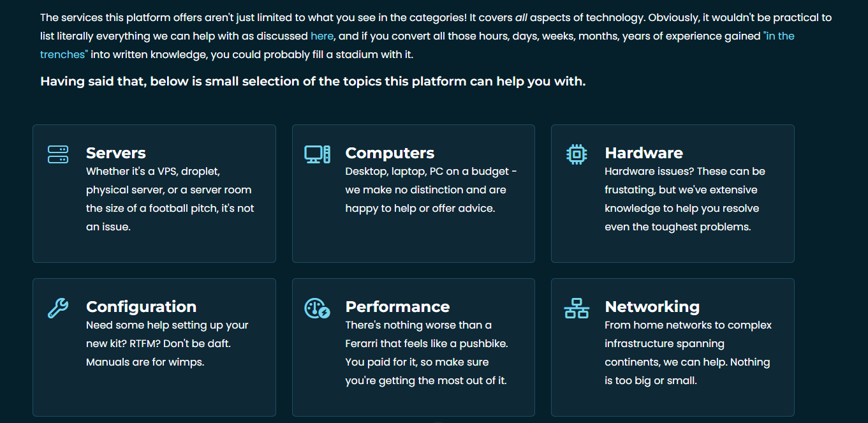Click the Servers stacked-drives icon
868x423 pixels.
tap(58, 154)
